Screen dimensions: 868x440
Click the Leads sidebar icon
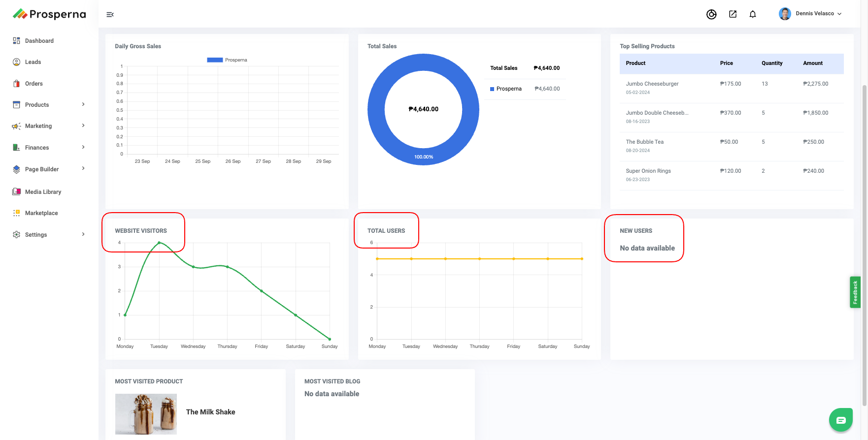coord(16,62)
